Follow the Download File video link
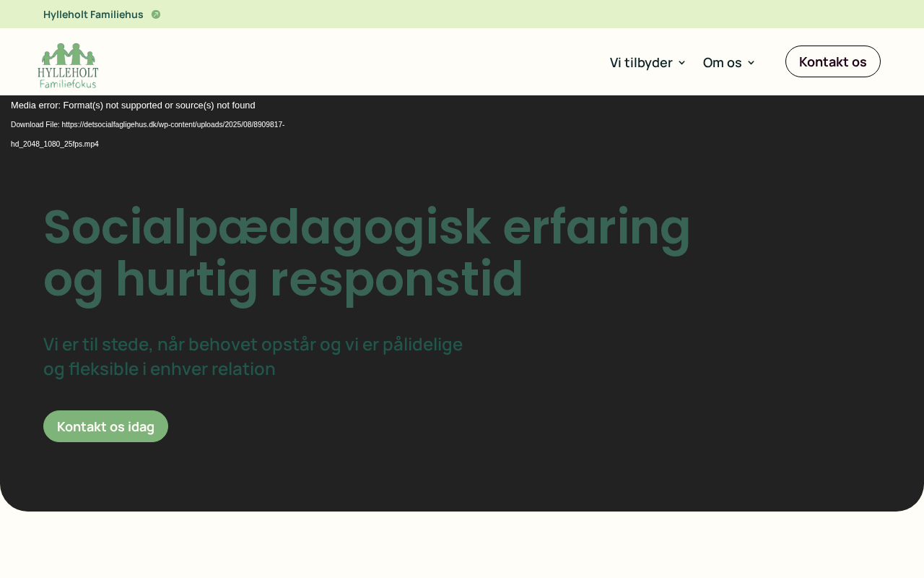The width and height of the screenshot is (924, 578). click(x=147, y=124)
